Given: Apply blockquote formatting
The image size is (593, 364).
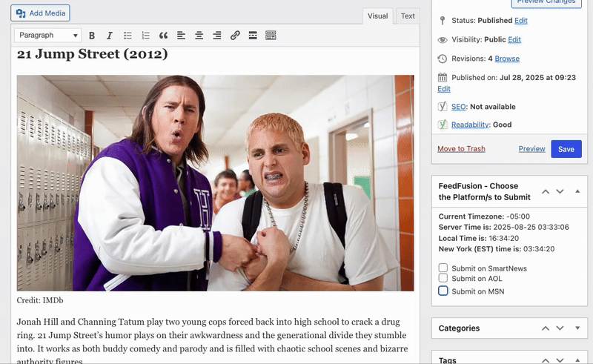Looking at the screenshot, I should click(163, 36).
